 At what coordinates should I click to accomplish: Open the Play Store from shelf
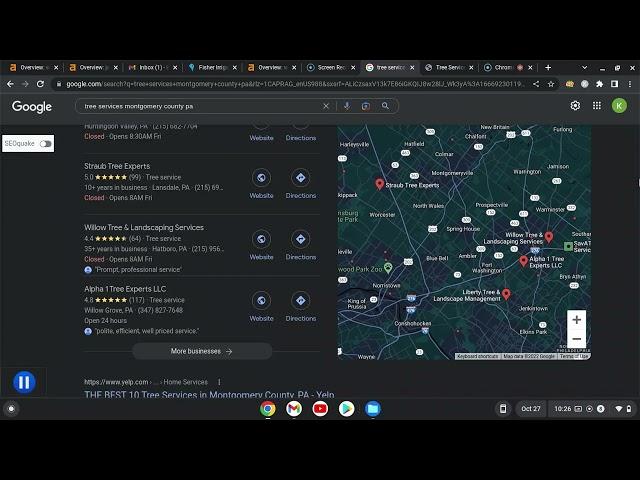(x=346, y=409)
